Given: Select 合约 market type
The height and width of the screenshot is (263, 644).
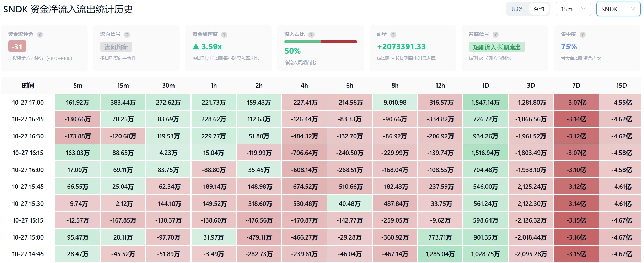Looking at the screenshot, I should (539, 9).
